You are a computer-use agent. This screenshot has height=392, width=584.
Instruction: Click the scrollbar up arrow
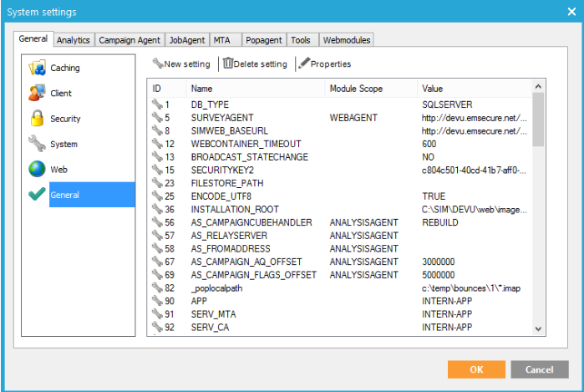[537, 87]
